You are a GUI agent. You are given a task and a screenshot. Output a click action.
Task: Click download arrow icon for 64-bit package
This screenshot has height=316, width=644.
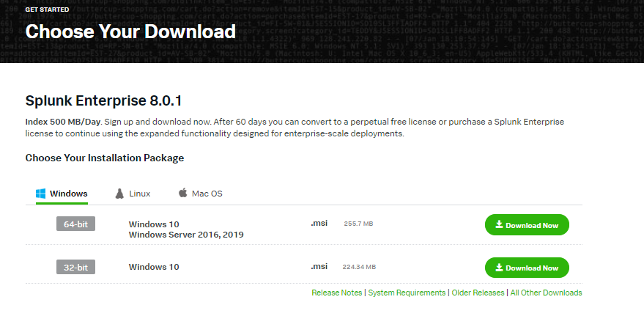(x=499, y=225)
